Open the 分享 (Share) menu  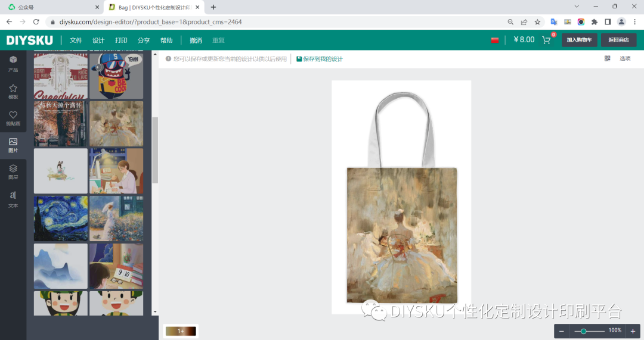(144, 40)
